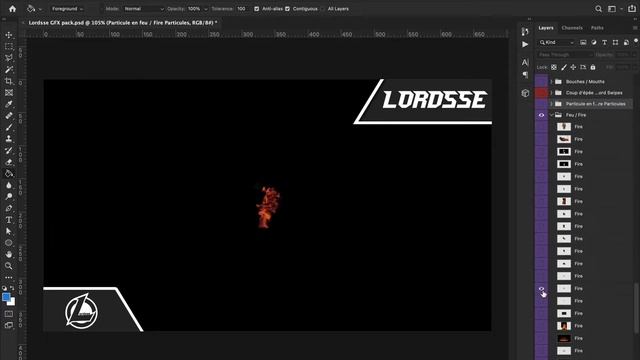This screenshot has width=640, height=360.
Task: Lock layer position
Action: click(573, 67)
